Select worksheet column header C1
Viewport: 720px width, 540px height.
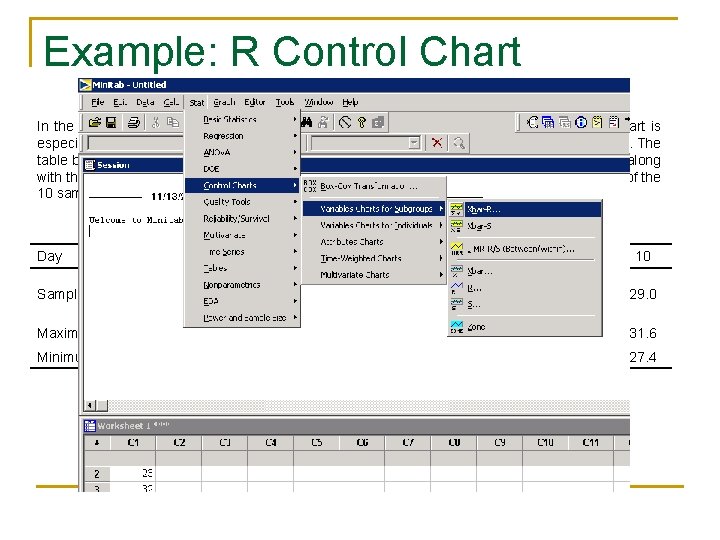coord(133,443)
